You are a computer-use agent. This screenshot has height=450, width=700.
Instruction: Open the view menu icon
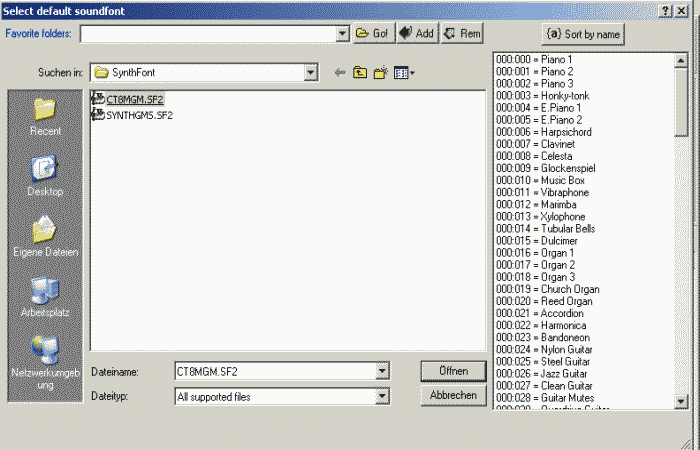(x=404, y=73)
